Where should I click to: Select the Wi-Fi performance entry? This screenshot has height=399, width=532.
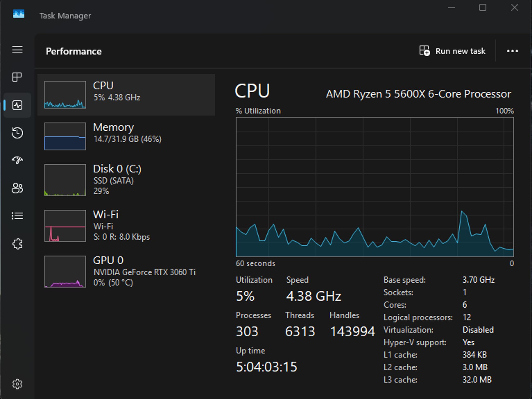click(x=126, y=226)
